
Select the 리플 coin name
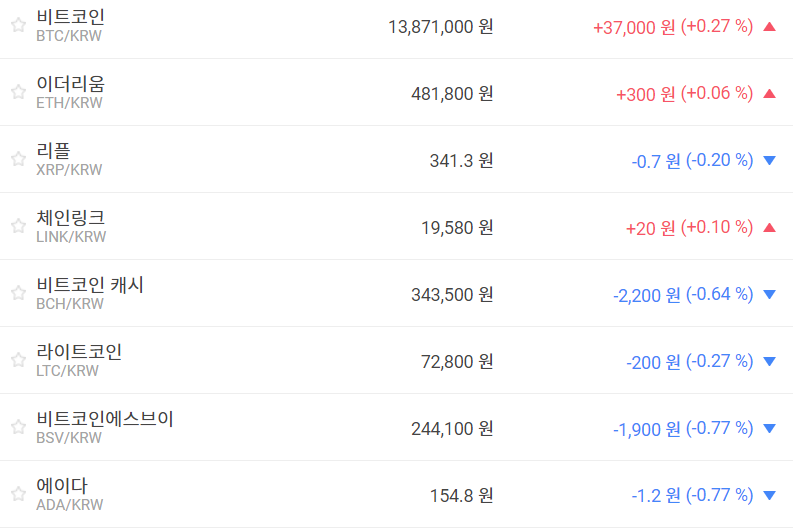click(53, 151)
